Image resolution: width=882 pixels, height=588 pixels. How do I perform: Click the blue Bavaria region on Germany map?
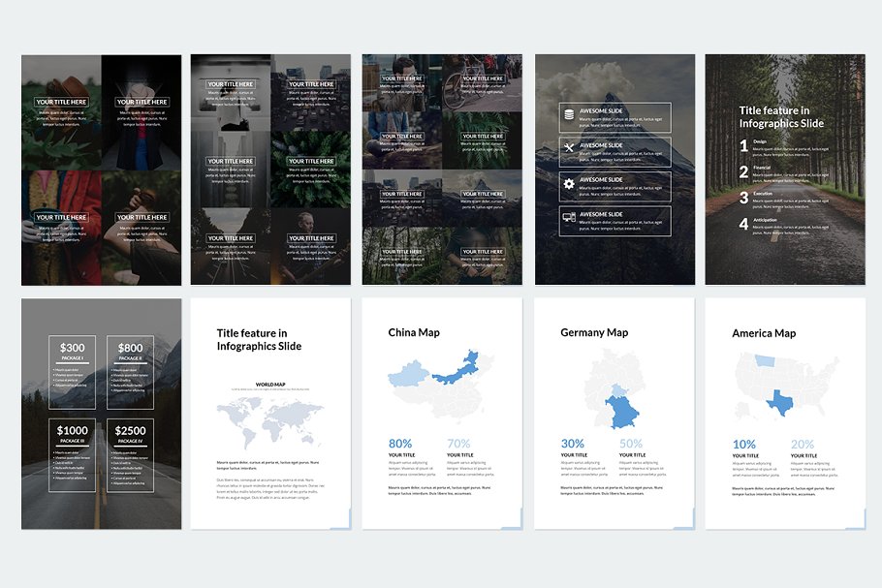click(x=623, y=412)
